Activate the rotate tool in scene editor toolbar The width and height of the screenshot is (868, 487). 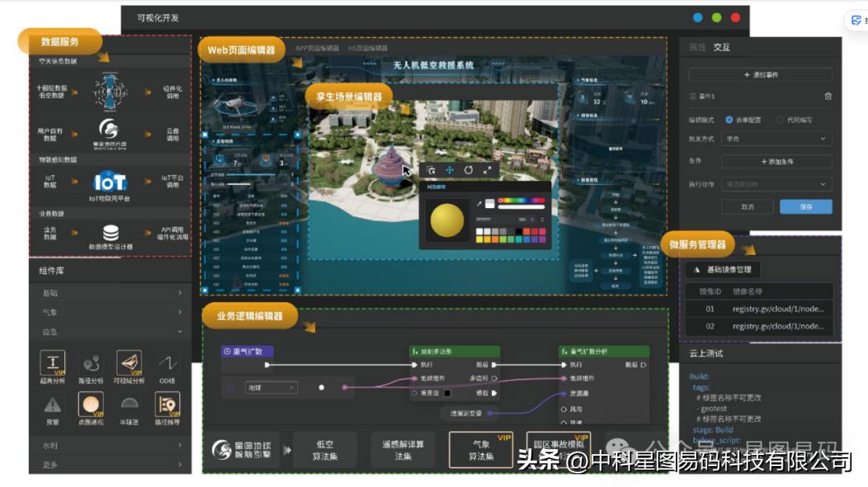(469, 170)
